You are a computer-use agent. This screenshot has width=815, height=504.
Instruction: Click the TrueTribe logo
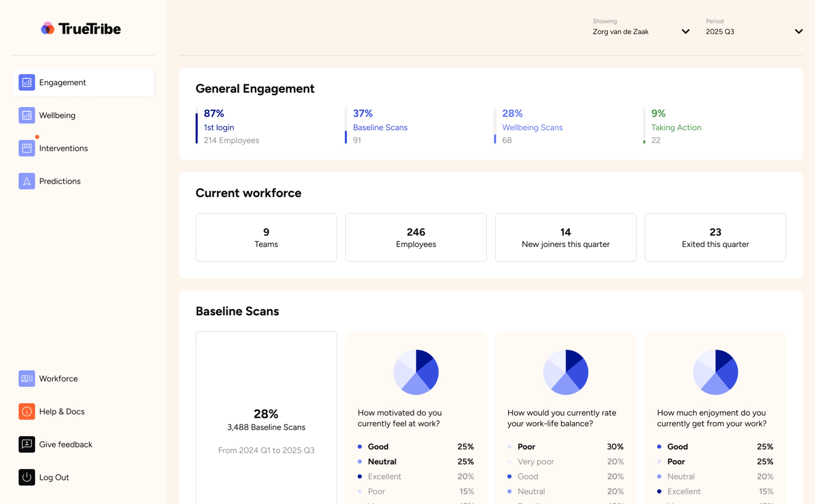pyautogui.click(x=81, y=29)
